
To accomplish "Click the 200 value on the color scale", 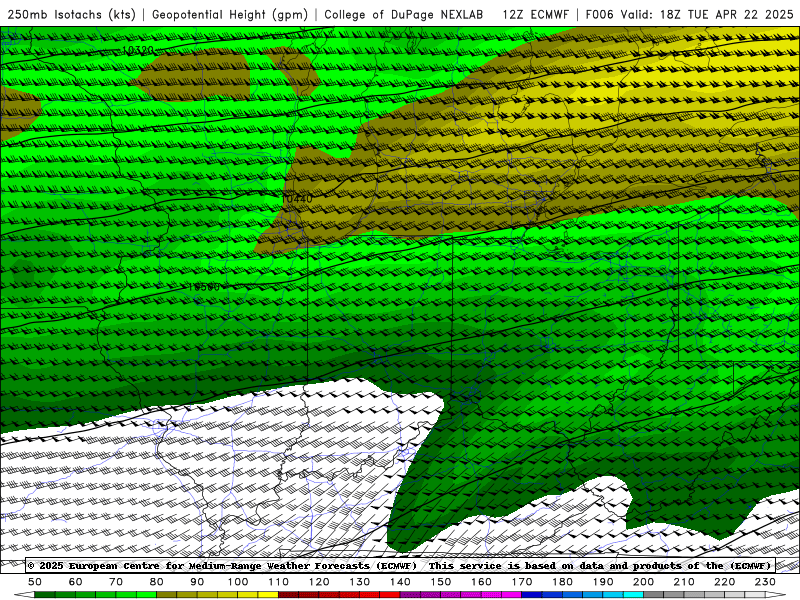I will click(643, 582).
